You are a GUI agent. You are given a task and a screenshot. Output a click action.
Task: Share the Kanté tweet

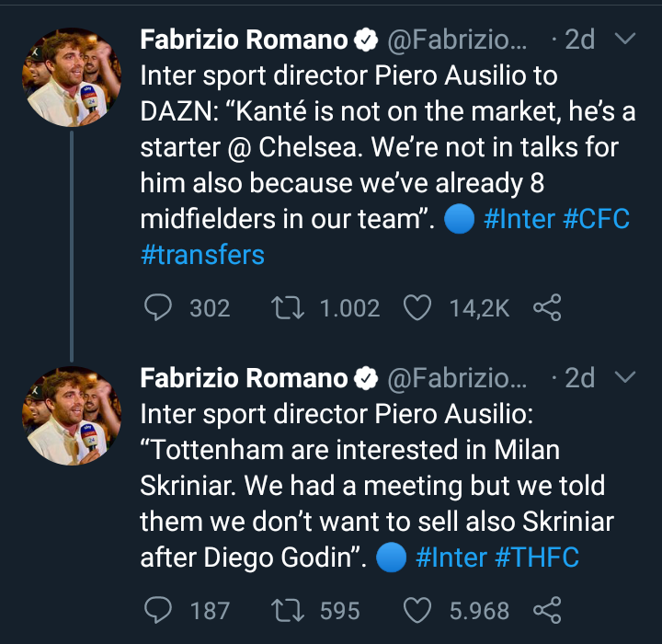point(547,307)
